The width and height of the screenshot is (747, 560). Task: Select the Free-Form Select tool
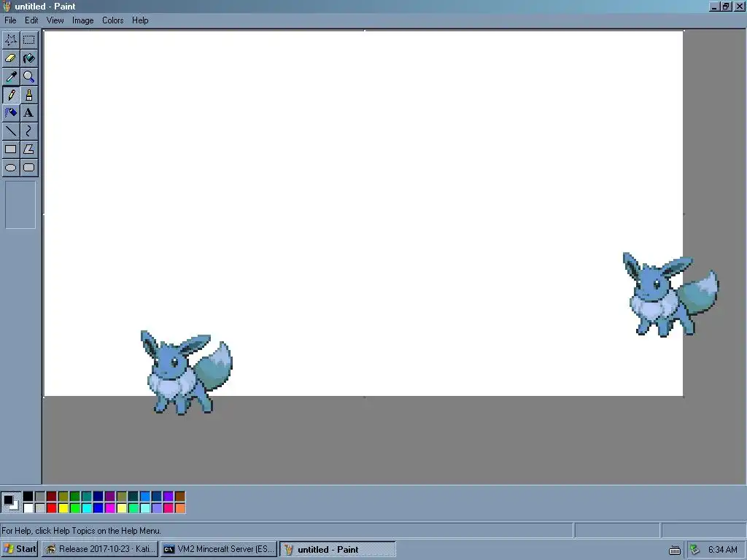(x=11, y=40)
